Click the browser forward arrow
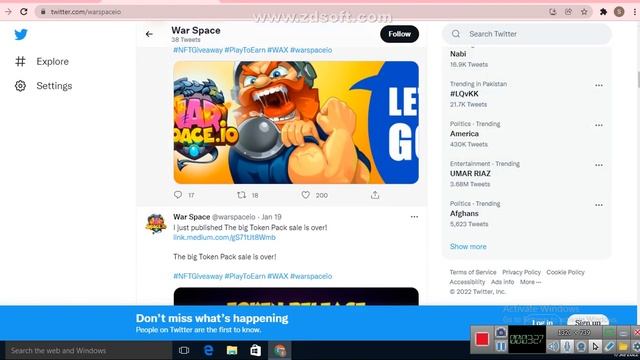 [x=8, y=12]
